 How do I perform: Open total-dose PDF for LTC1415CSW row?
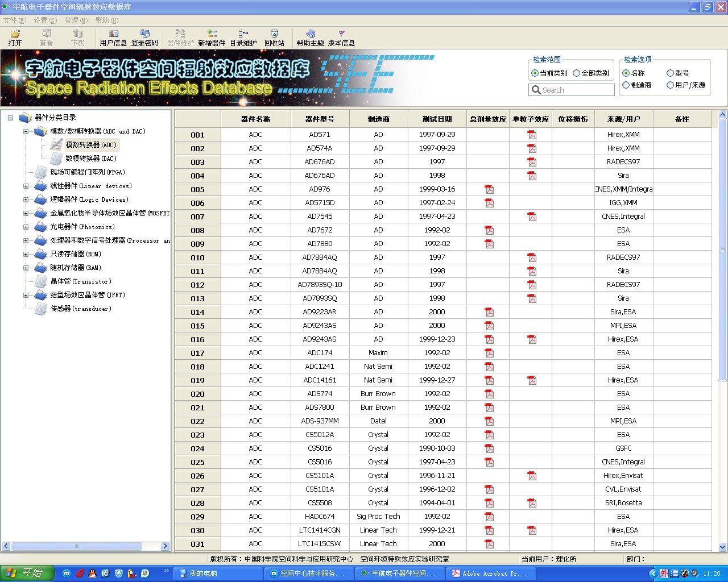coord(489,544)
